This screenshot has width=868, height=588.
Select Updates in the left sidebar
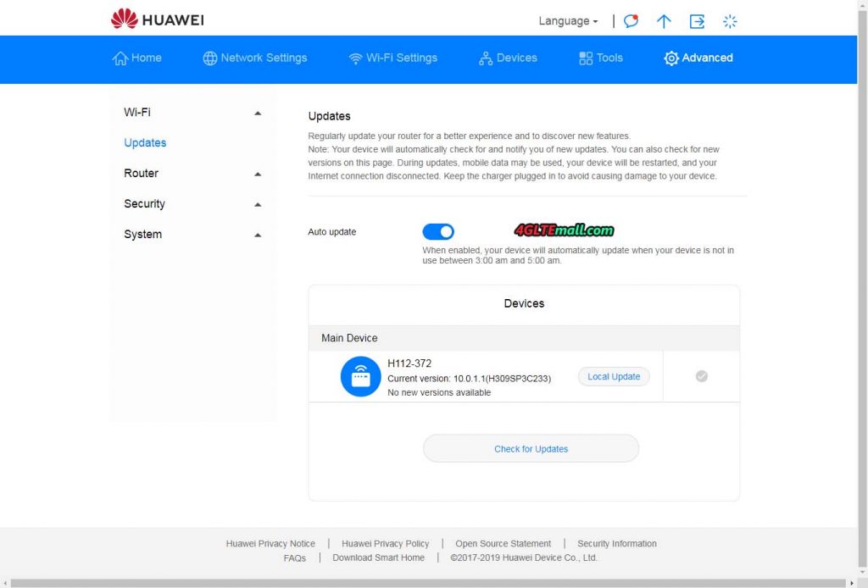pos(144,142)
